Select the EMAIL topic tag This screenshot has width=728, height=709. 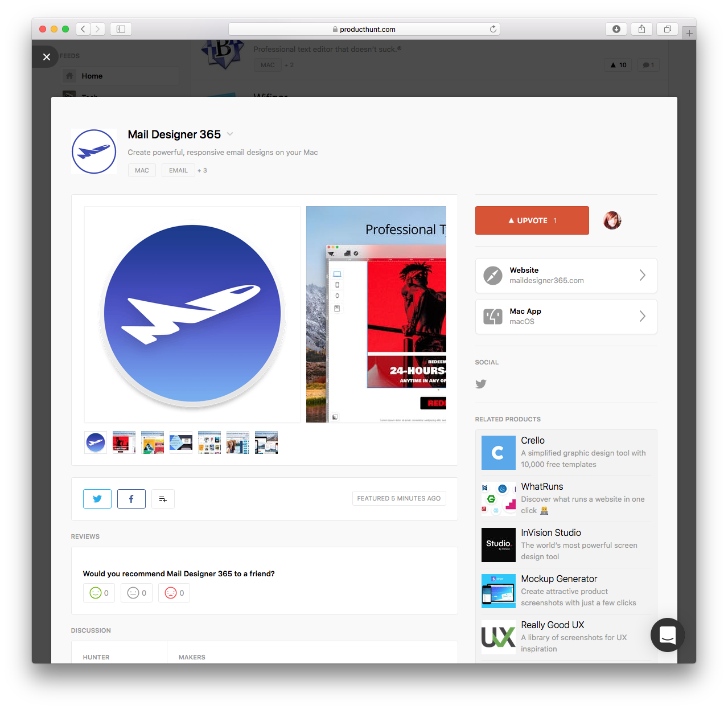[178, 170]
